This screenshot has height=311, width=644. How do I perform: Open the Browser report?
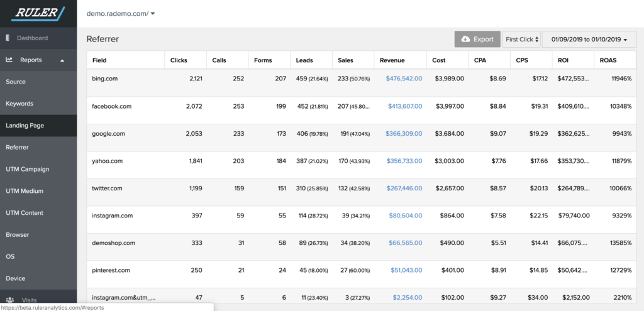tap(38, 235)
